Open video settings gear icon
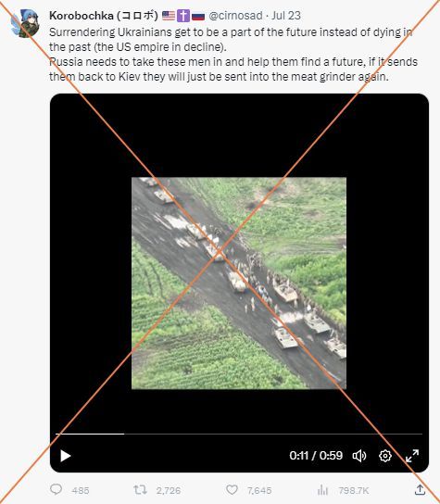 click(x=385, y=456)
